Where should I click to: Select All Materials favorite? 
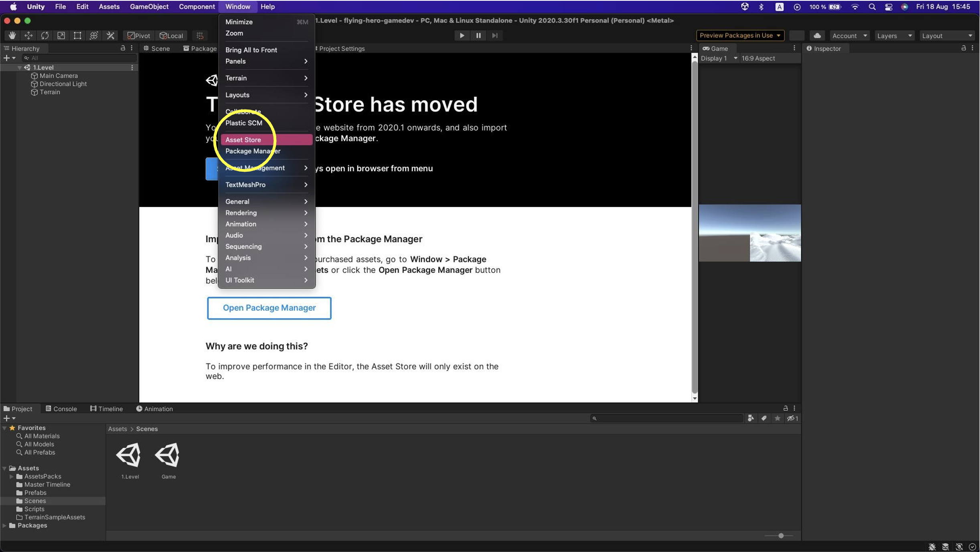pyautogui.click(x=42, y=436)
